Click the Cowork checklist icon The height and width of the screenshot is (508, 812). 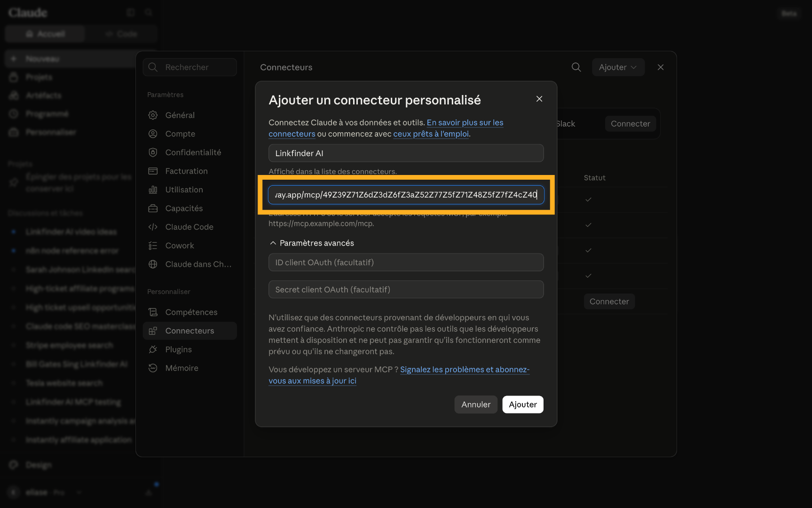pos(153,246)
